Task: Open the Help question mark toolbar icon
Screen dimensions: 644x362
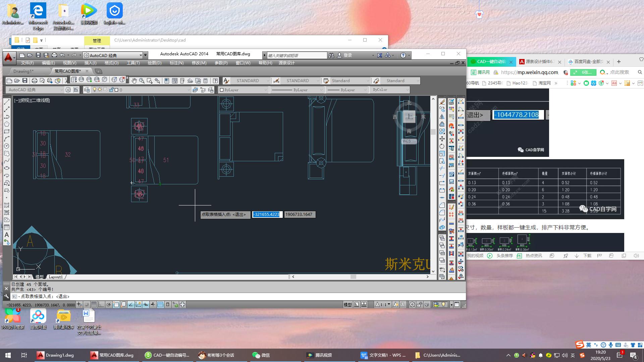Action: click(215, 80)
